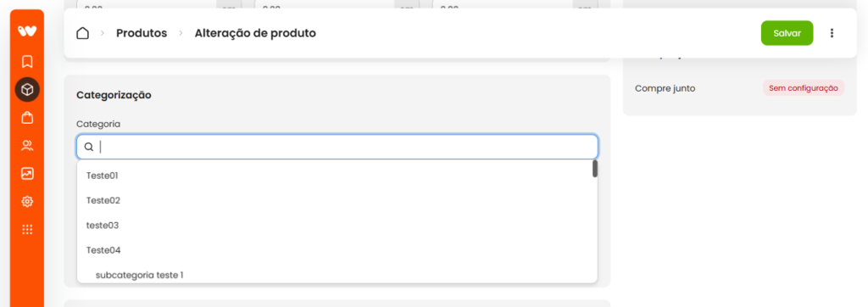Click the W logo in the sidebar

(27, 31)
